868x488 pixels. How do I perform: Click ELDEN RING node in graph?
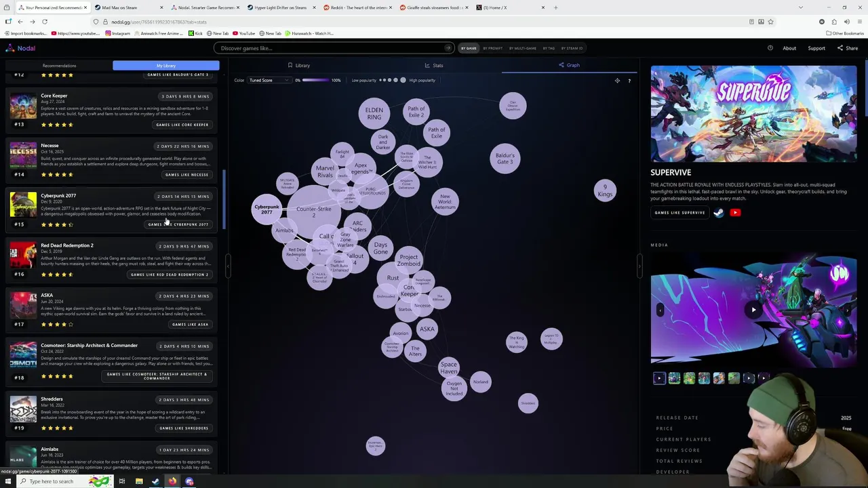[x=374, y=114]
